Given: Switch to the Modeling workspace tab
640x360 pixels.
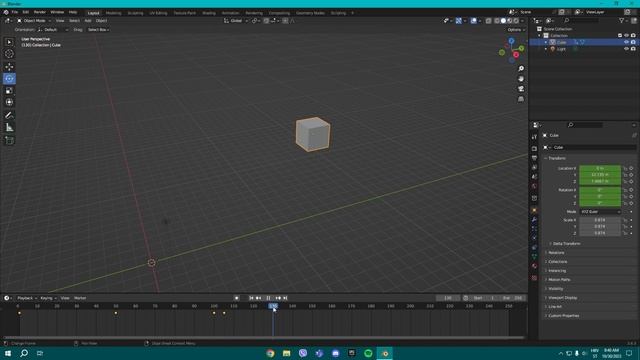Looking at the screenshot, I should (113, 13).
